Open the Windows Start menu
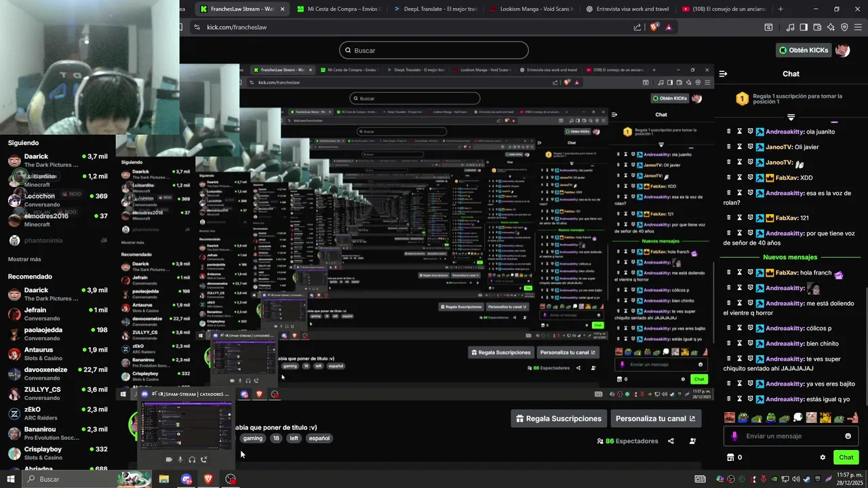Viewport: 868px width, 488px height. click(10, 479)
